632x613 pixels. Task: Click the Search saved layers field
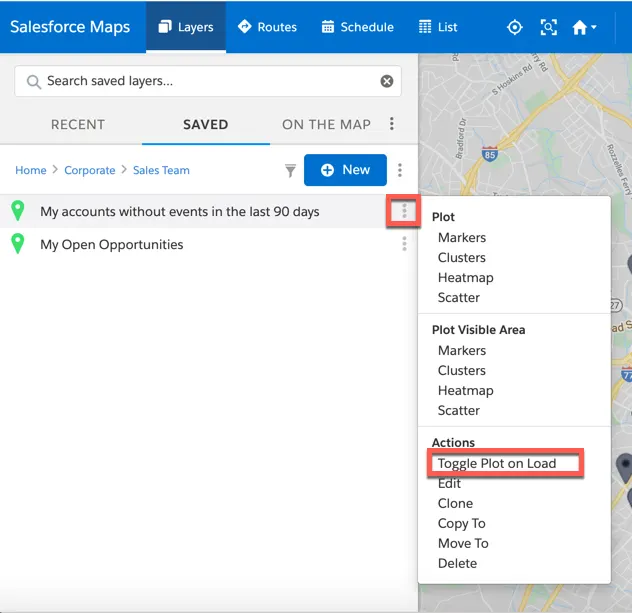(x=208, y=81)
